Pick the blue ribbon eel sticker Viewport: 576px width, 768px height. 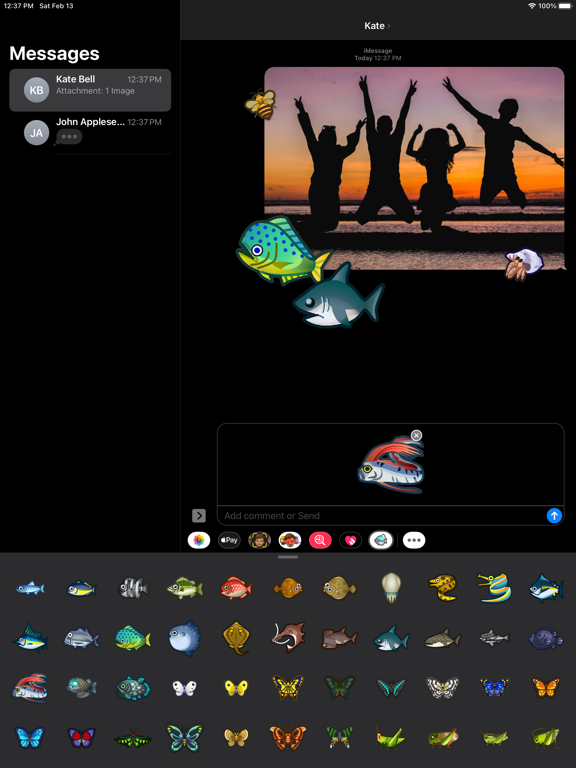pos(495,587)
